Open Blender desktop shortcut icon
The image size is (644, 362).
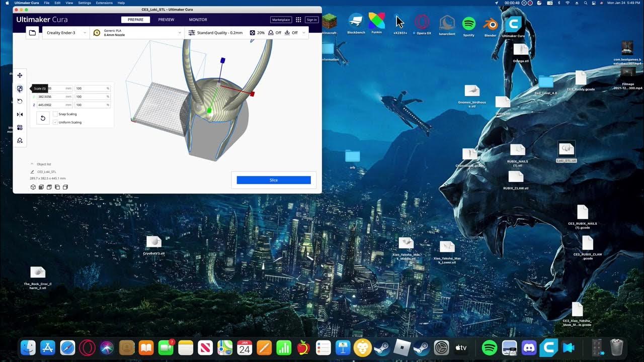[491, 24]
